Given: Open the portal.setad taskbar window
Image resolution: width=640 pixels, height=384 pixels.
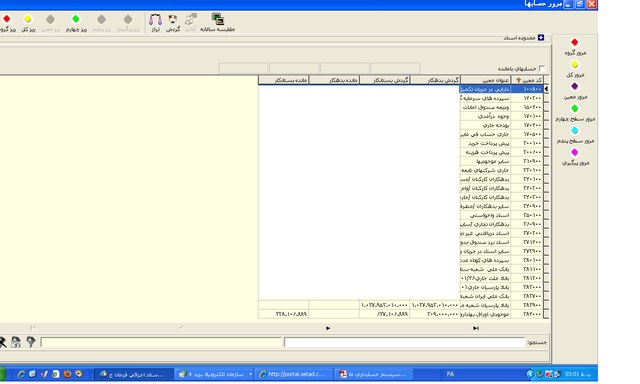Looking at the screenshot, I should tap(294, 374).
